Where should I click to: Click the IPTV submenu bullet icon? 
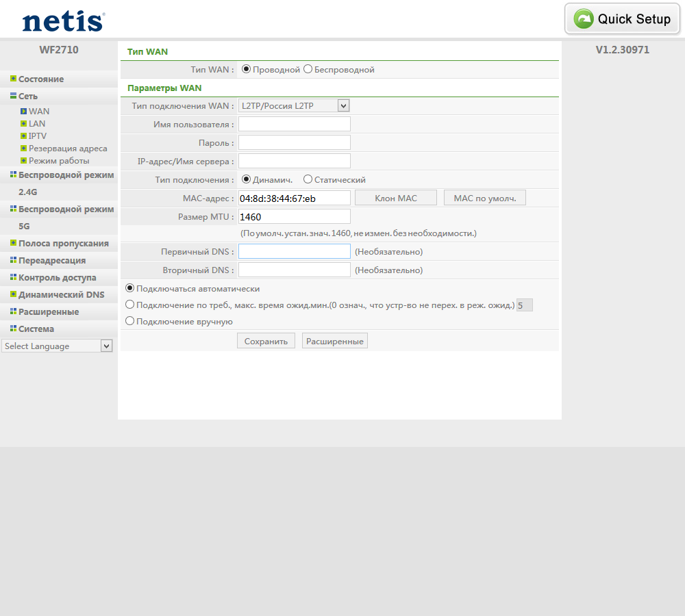click(x=23, y=136)
